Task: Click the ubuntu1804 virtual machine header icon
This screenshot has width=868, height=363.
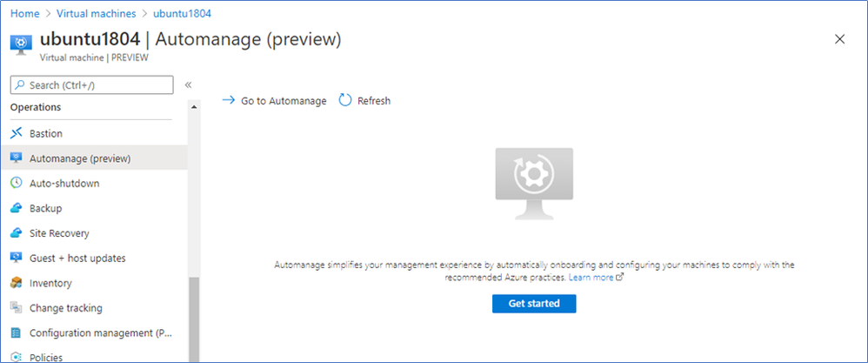Action: (21, 44)
